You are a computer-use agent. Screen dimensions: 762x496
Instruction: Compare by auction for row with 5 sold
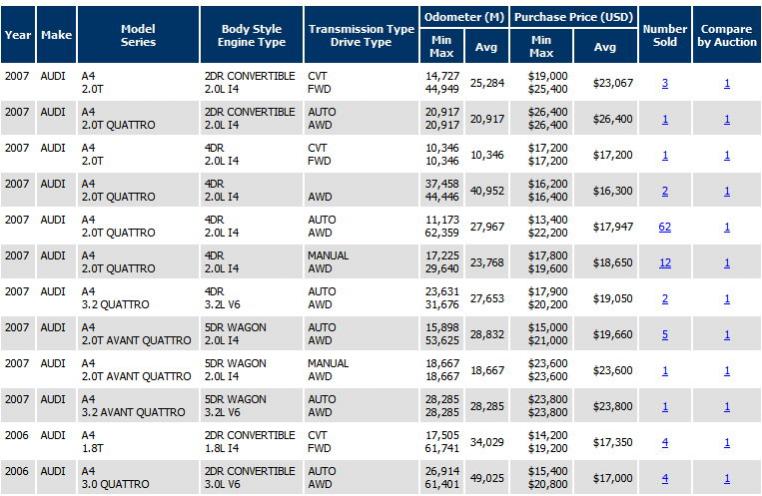(727, 335)
